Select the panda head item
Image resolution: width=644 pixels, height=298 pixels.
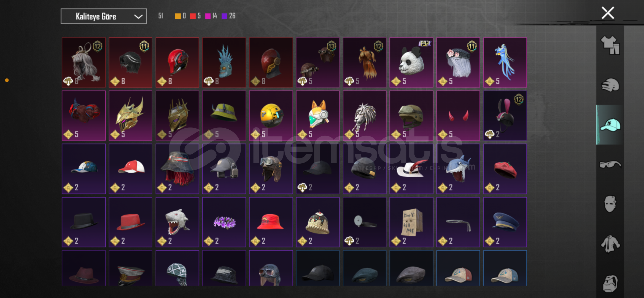coord(411,62)
